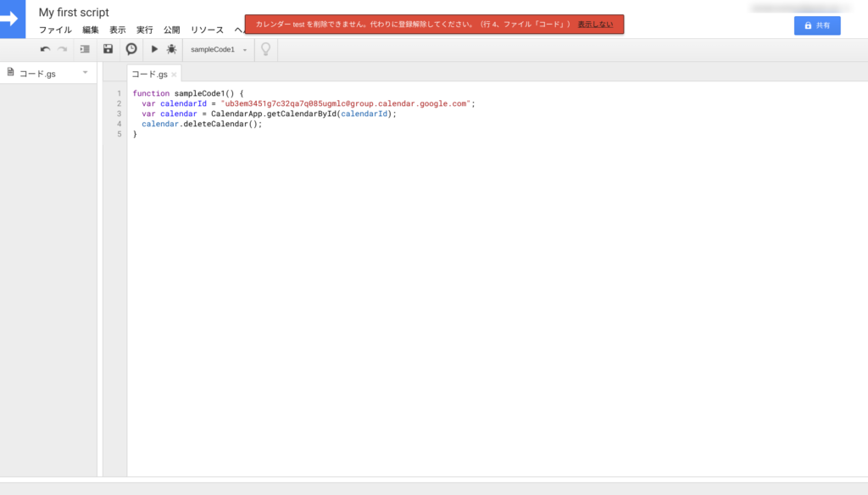Dismiss the error with 表示しない link
The height and width of the screenshot is (495, 868).
point(596,25)
